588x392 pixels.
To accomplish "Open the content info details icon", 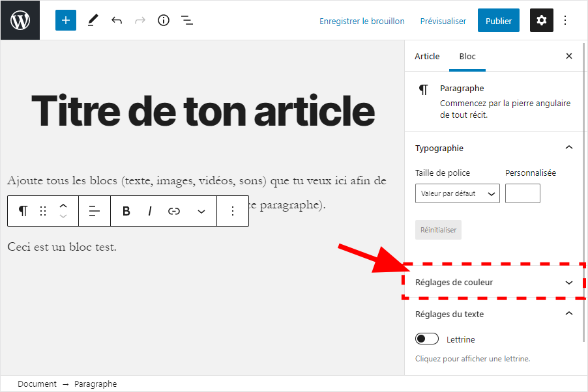I will [164, 20].
